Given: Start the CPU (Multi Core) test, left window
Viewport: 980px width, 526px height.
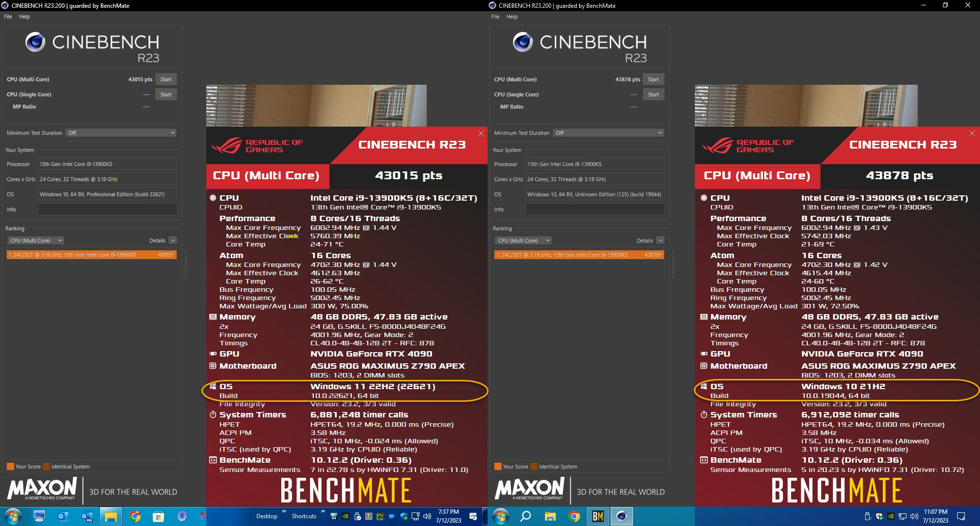Looking at the screenshot, I should tap(166, 79).
